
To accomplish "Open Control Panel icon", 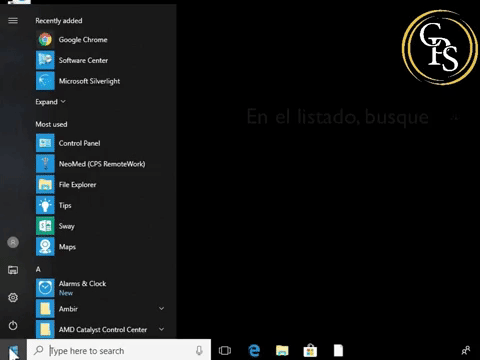I will tap(45, 143).
